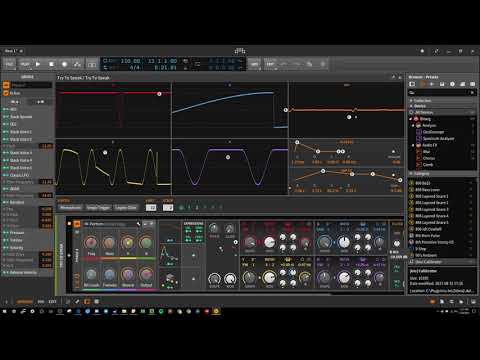Image resolution: width=480 pixels, height=360 pixels.
Task: Select the save-disk browser tab icon
Action: pyautogui.click(x=442, y=84)
